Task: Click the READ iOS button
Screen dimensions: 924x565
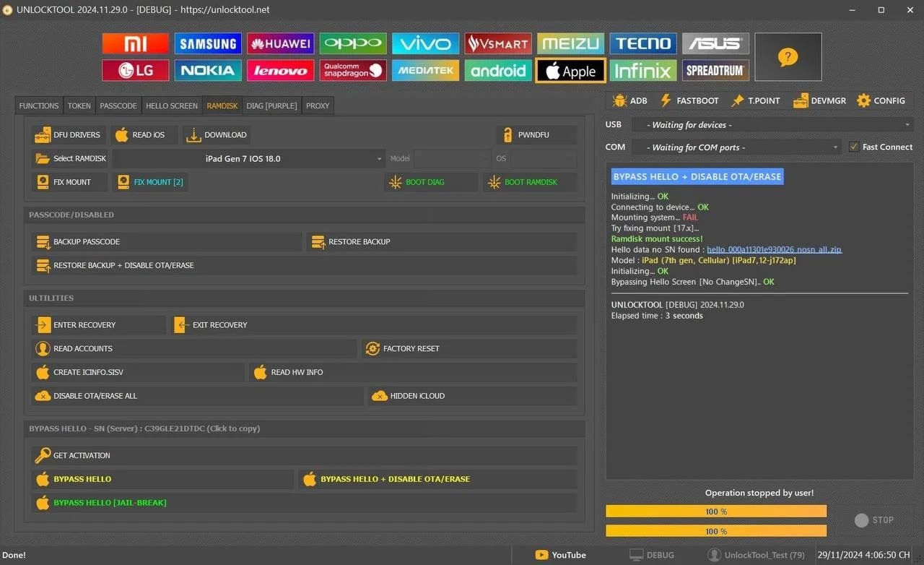Action: (x=144, y=134)
